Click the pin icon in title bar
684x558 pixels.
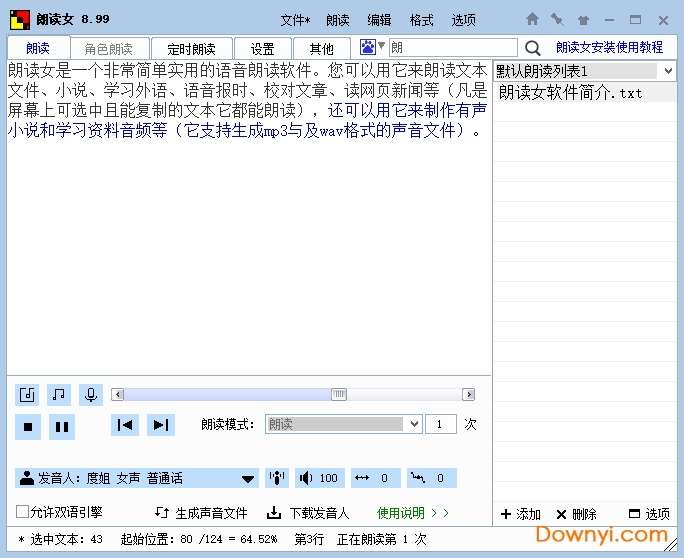557,19
